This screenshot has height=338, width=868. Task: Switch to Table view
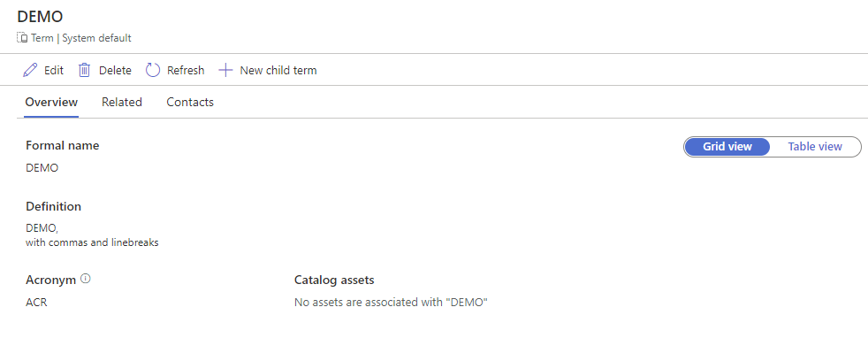[815, 147]
